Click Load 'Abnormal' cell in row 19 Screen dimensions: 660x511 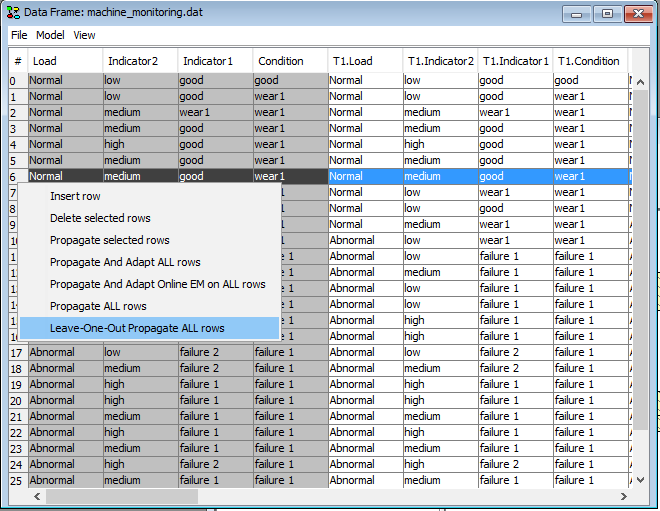[66, 384]
